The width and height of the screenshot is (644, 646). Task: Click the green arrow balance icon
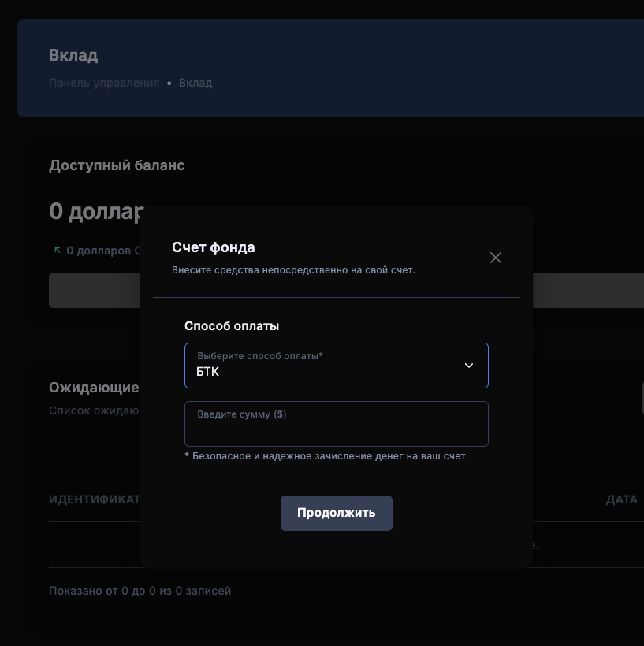click(57, 251)
